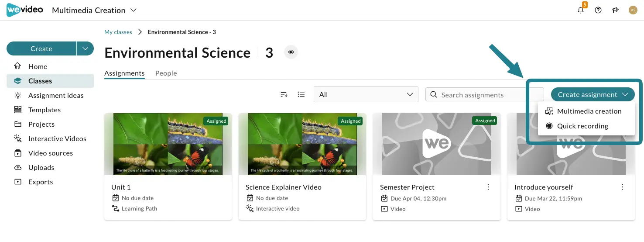Click the Introduce yourself title
644x242 pixels.
(544, 187)
